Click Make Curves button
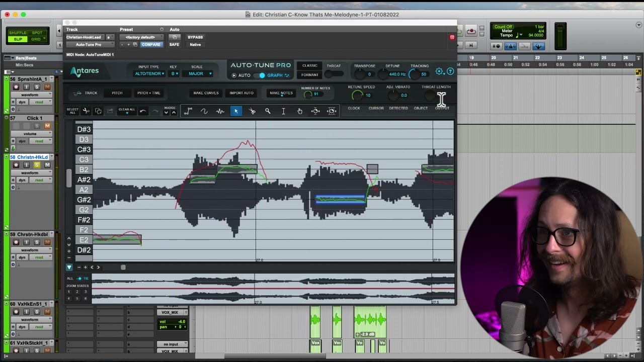The image size is (644, 362). [x=206, y=93]
